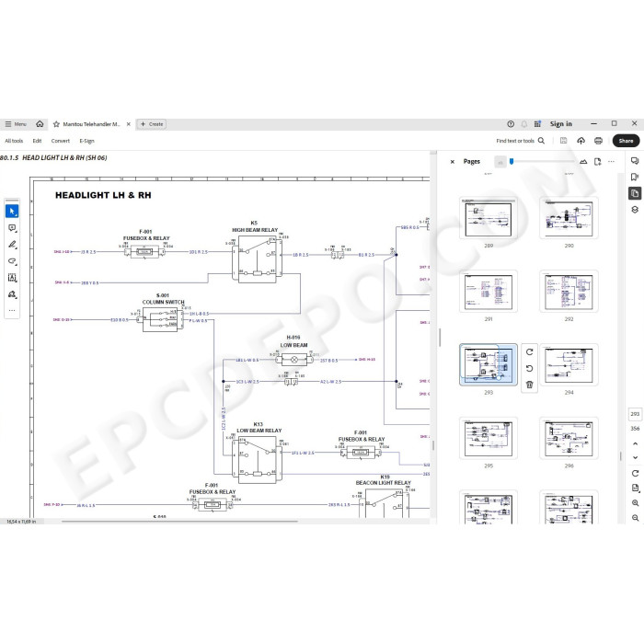Select page 292 thumbnail
The image size is (644, 644).
(x=569, y=292)
